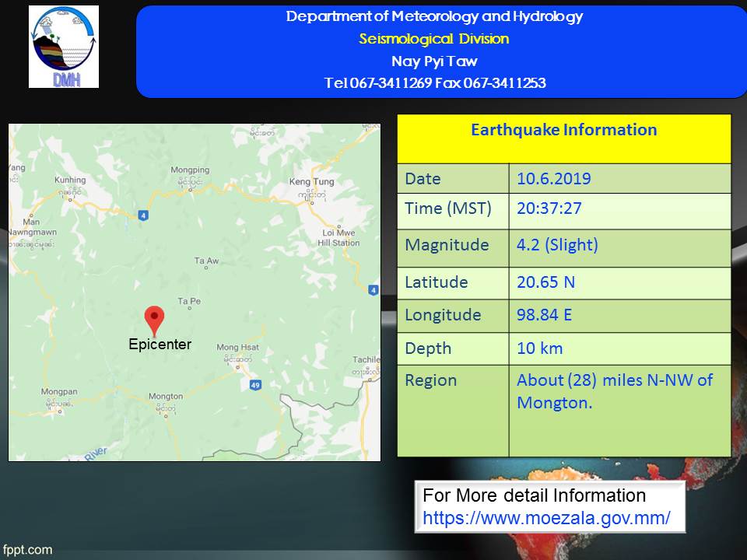747x560 pixels.
Task: Click the route 4 shield near Loi Mwe
Action: click(373, 289)
